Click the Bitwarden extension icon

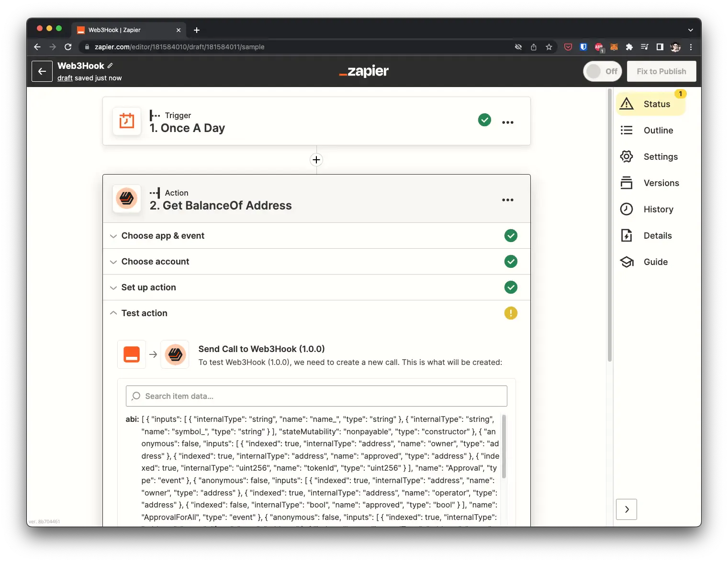(x=583, y=47)
